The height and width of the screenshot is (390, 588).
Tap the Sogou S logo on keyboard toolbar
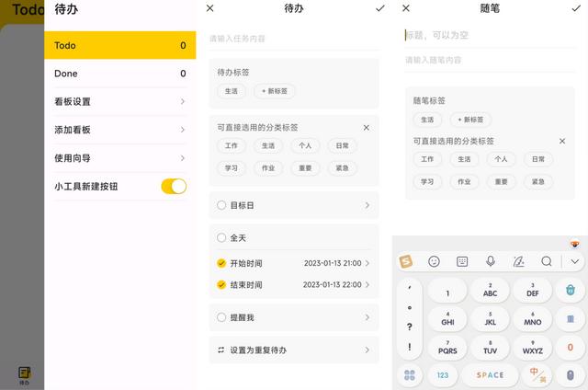point(406,261)
